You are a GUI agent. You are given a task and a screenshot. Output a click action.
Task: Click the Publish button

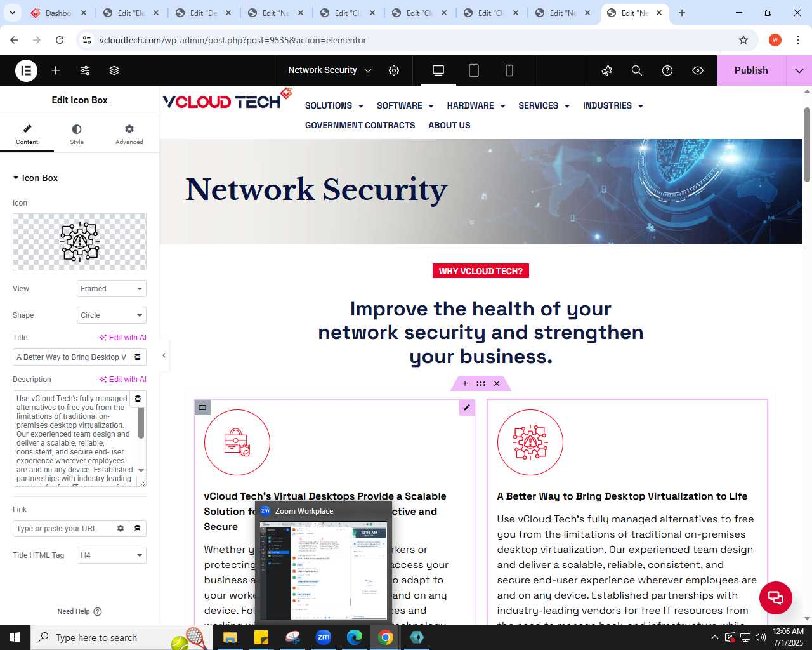pyautogui.click(x=751, y=70)
